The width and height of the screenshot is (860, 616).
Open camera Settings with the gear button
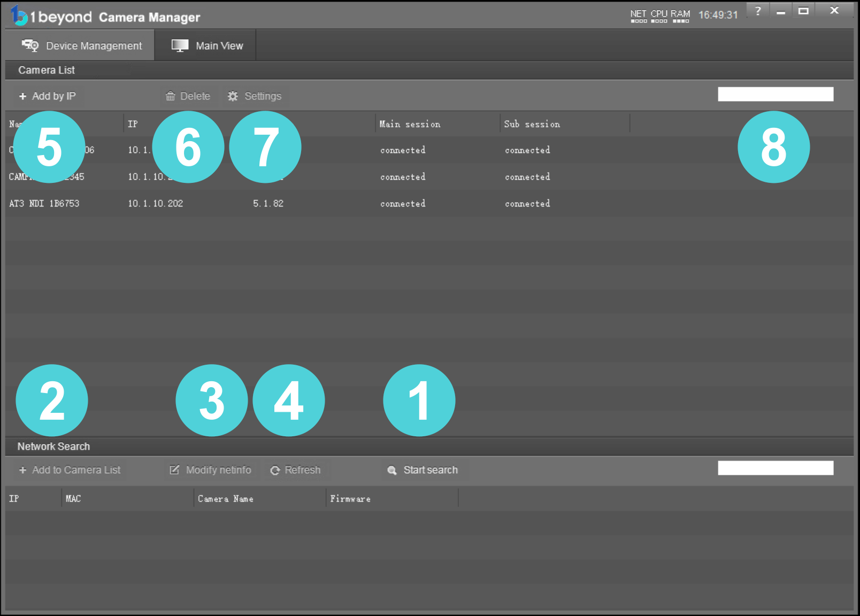pyautogui.click(x=255, y=96)
